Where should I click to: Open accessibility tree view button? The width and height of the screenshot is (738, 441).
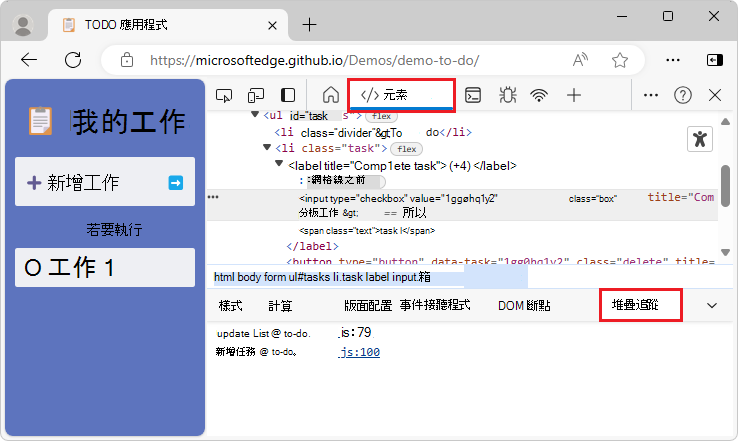click(x=699, y=139)
